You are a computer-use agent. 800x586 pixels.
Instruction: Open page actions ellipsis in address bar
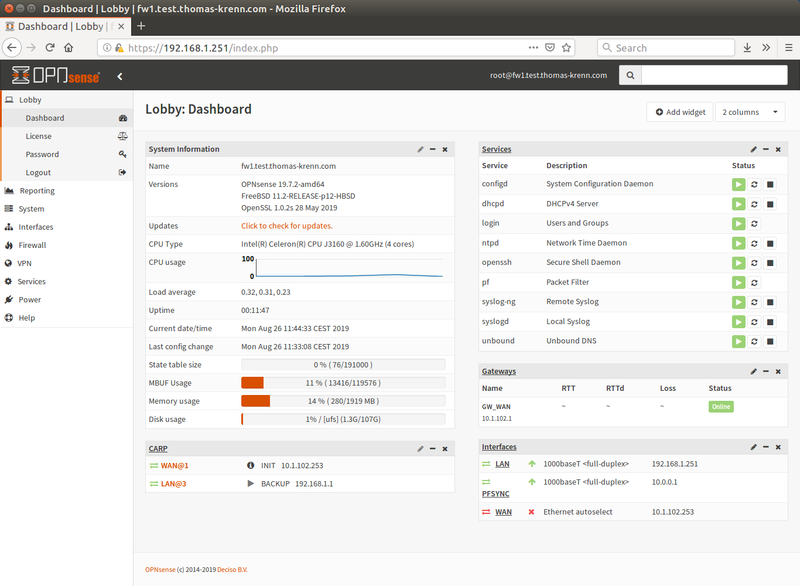(533, 47)
